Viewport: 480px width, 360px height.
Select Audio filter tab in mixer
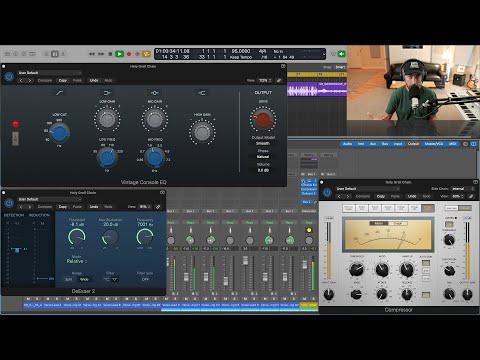coord(347,144)
